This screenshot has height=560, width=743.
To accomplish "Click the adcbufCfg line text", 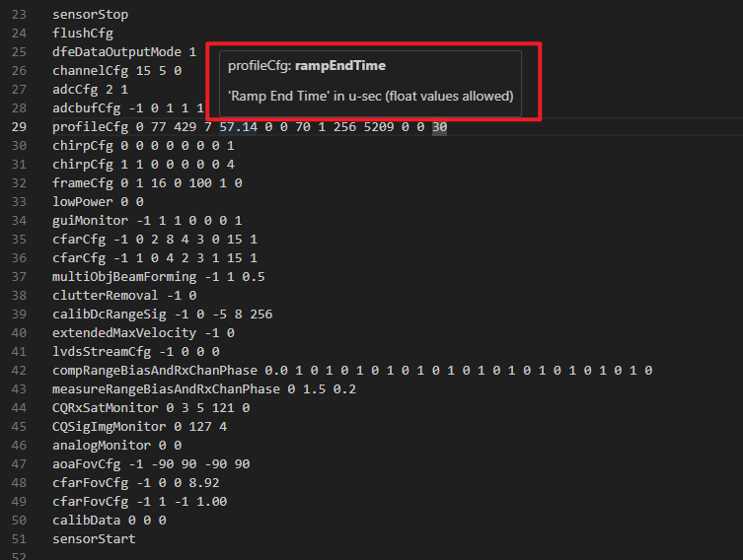I will click(128, 108).
